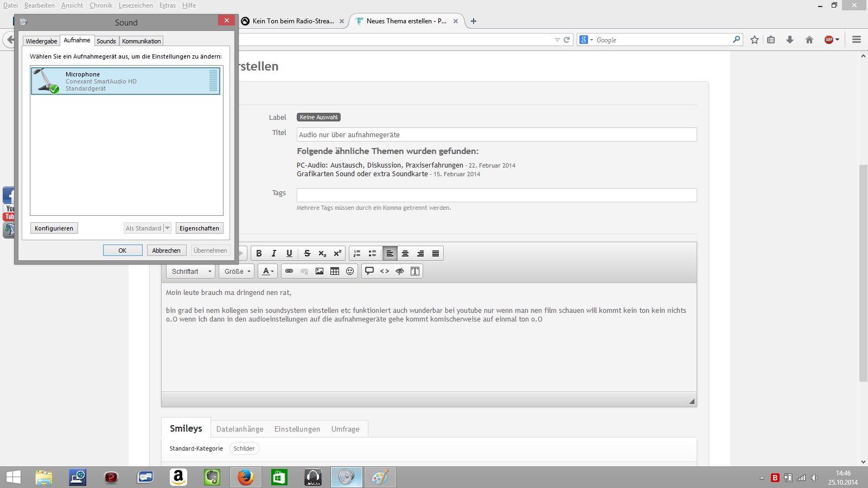Insert a quote block
This screenshot has width=868, height=488.
[x=369, y=271]
